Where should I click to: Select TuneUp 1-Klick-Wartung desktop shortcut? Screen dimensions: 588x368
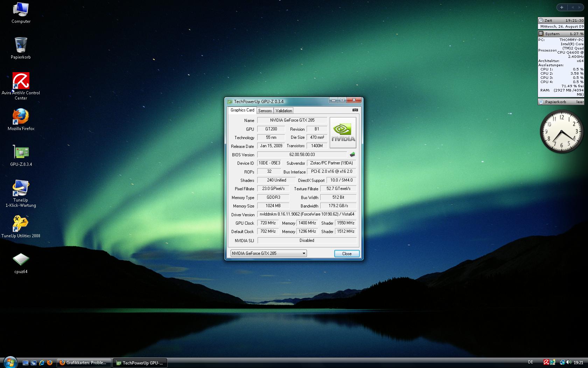click(21, 193)
